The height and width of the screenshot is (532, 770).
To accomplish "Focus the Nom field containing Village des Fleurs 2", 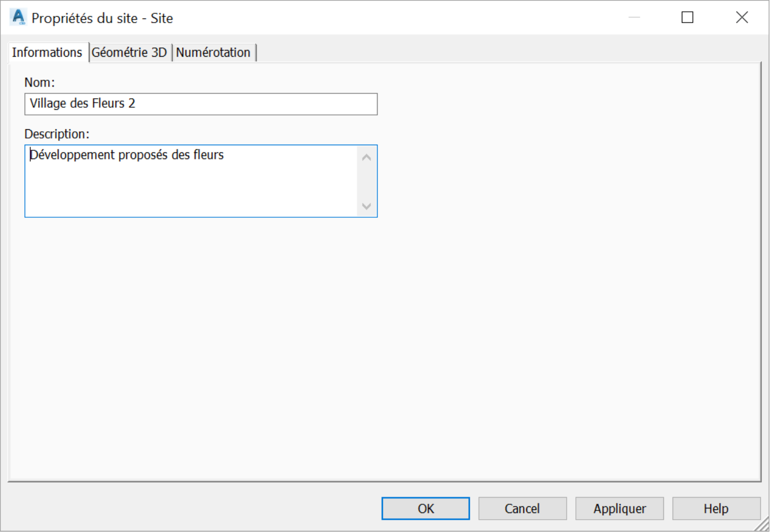I will click(201, 104).
